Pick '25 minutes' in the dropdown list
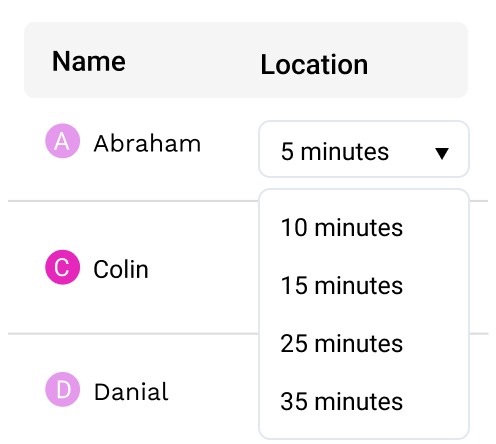The width and height of the screenshot is (496, 444). 342,344
